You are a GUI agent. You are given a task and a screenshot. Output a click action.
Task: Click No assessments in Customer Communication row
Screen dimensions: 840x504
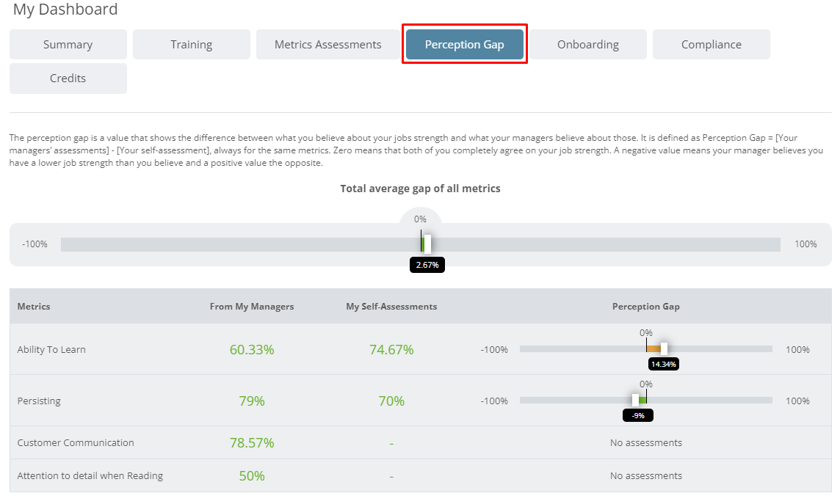coord(646,442)
